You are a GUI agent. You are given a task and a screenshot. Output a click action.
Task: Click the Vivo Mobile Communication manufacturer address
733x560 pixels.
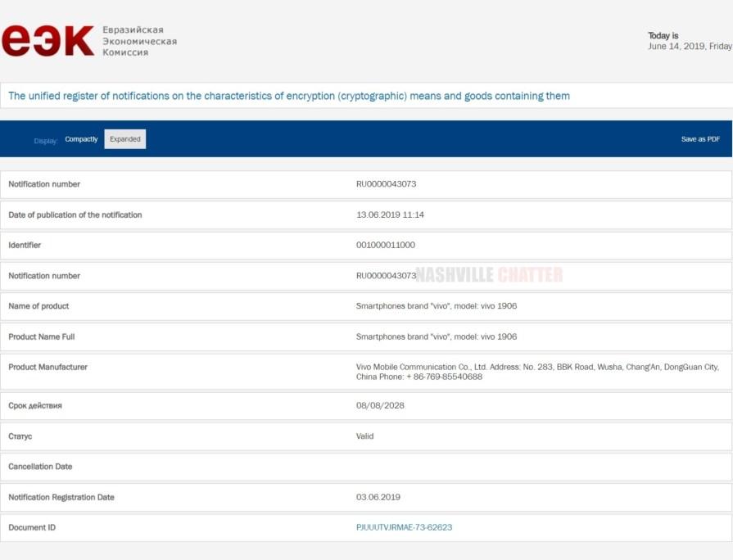tap(537, 372)
